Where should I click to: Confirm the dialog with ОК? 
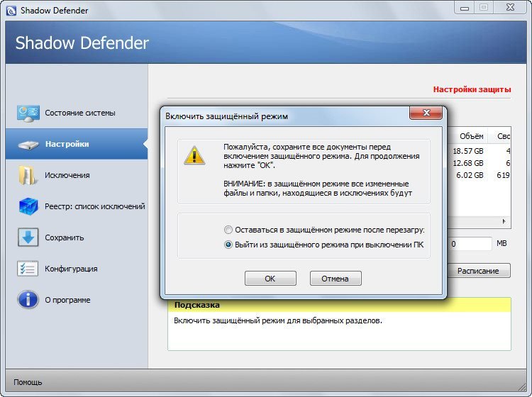coord(270,279)
